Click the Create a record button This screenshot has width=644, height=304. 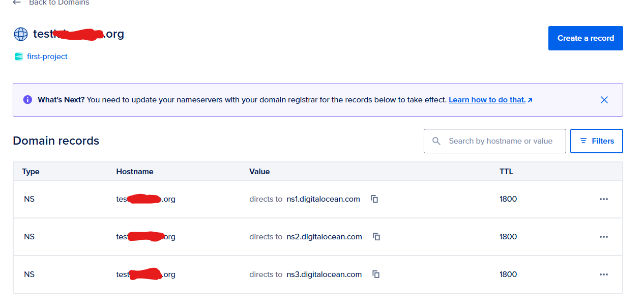(586, 38)
